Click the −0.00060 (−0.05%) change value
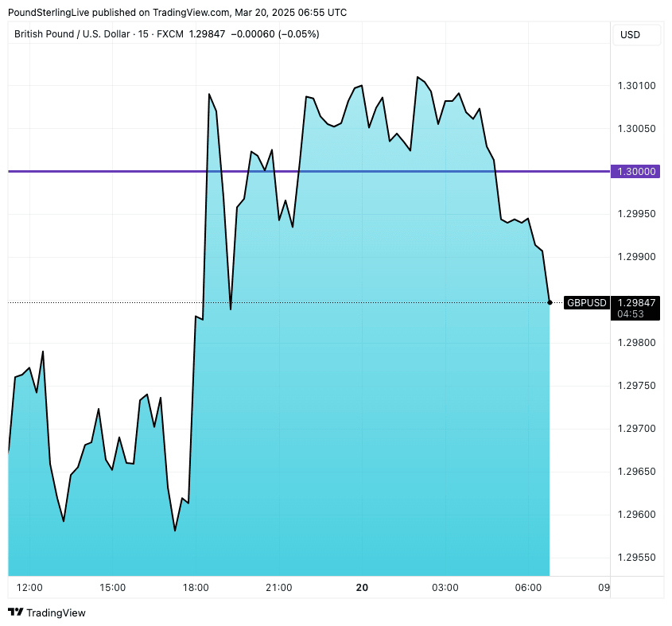The height and width of the screenshot is (626, 672). pos(274,34)
